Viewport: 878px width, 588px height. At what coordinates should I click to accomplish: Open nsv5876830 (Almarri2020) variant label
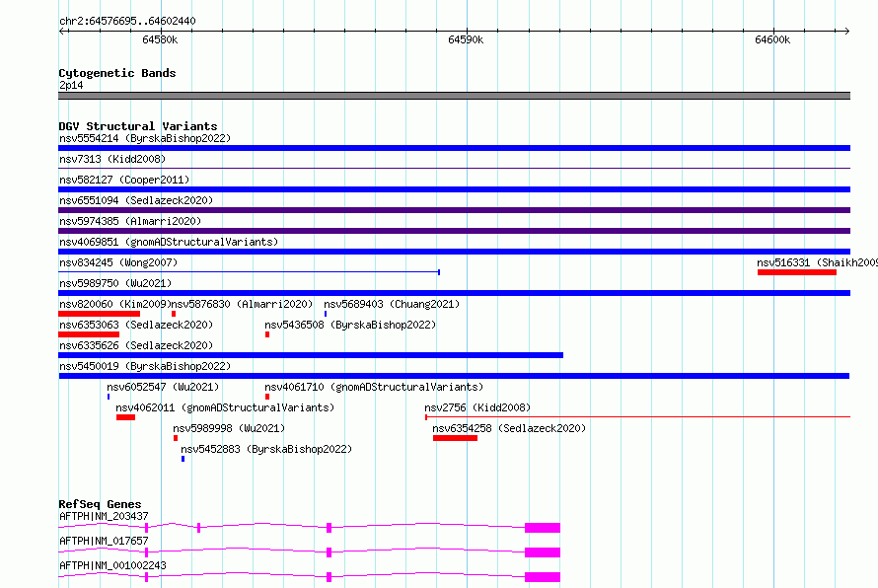tap(242, 304)
